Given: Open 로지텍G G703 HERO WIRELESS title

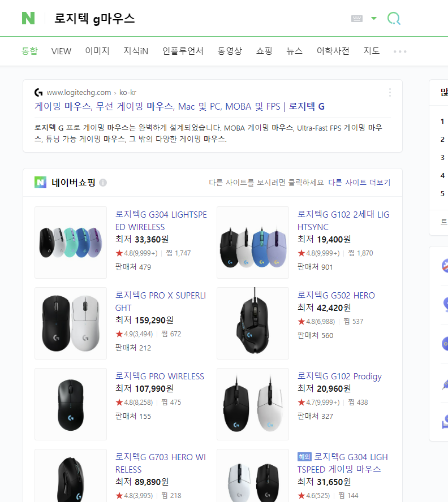Looking at the screenshot, I should point(161,463).
